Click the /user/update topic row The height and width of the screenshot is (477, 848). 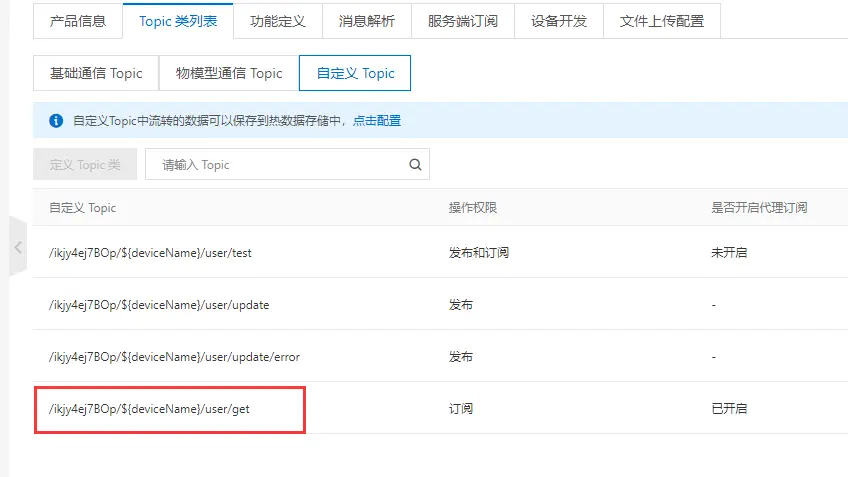[x=159, y=304]
